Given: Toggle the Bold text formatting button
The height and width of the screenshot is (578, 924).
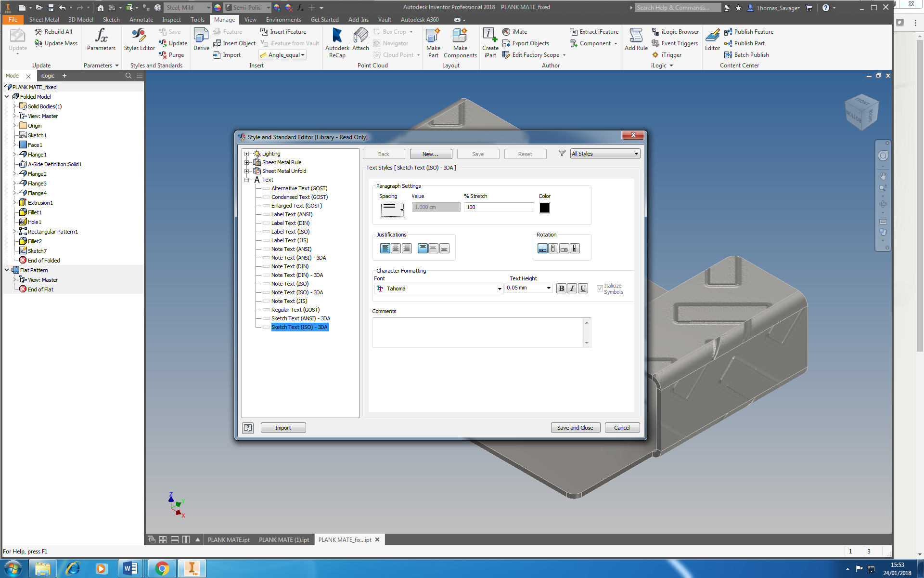Looking at the screenshot, I should click(x=561, y=289).
